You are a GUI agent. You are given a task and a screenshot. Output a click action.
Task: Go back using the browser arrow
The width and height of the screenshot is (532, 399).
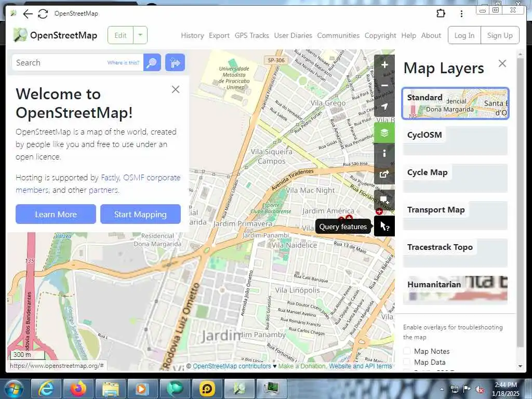point(28,14)
